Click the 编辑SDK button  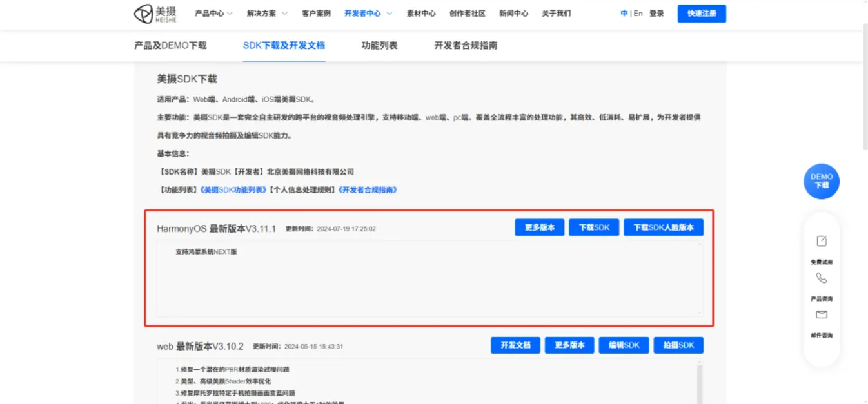click(624, 345)
